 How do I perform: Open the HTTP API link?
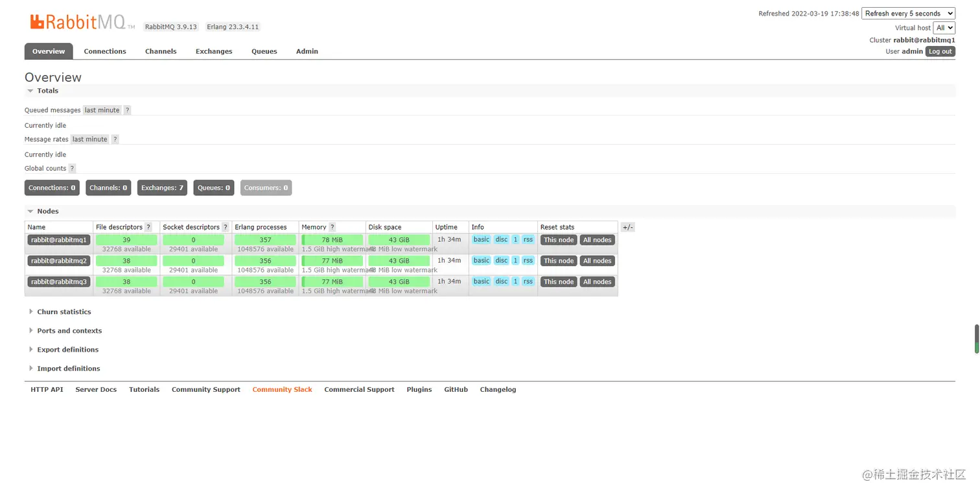pos(47,390)
